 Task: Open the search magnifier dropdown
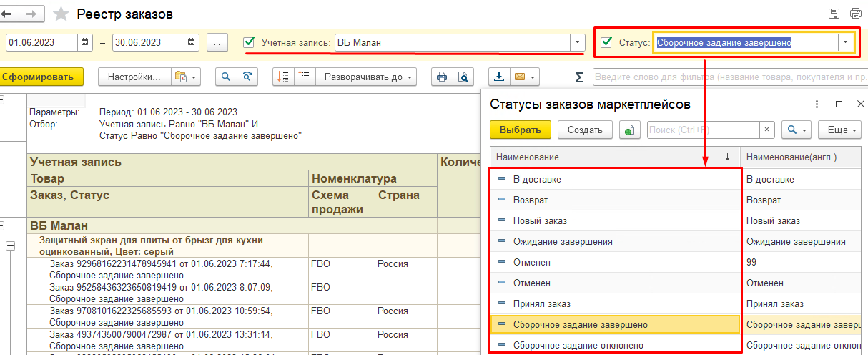tap(796, 130)
